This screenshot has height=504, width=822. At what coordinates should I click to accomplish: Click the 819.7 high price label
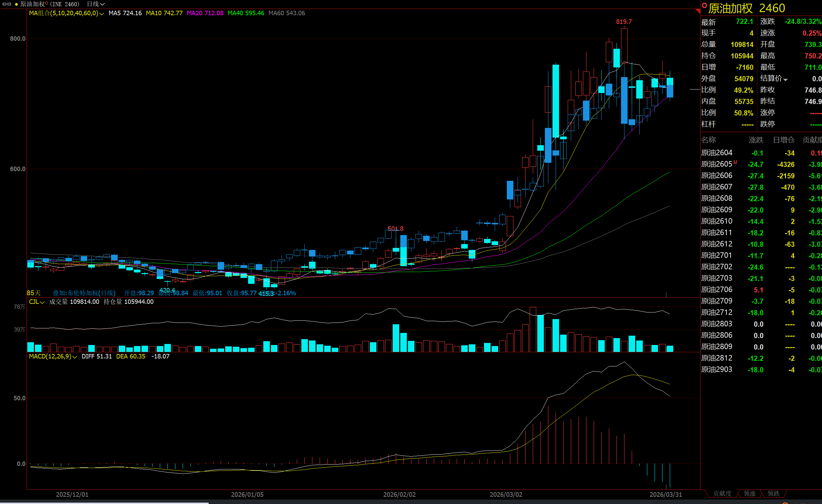click(624, 22)
